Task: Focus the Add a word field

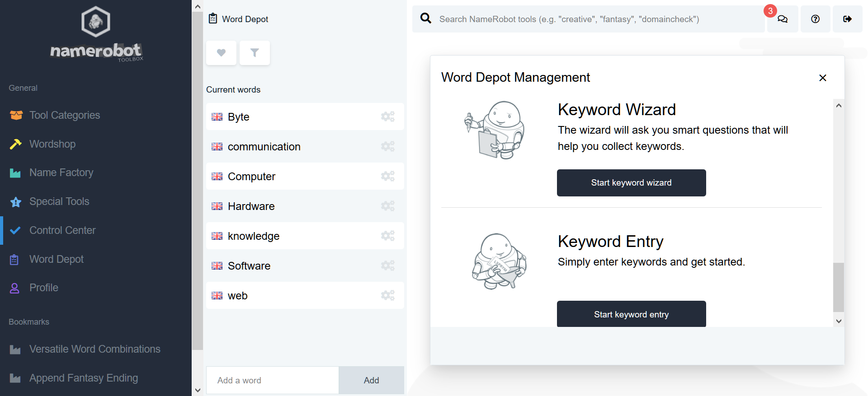Action: pos(273,380)
